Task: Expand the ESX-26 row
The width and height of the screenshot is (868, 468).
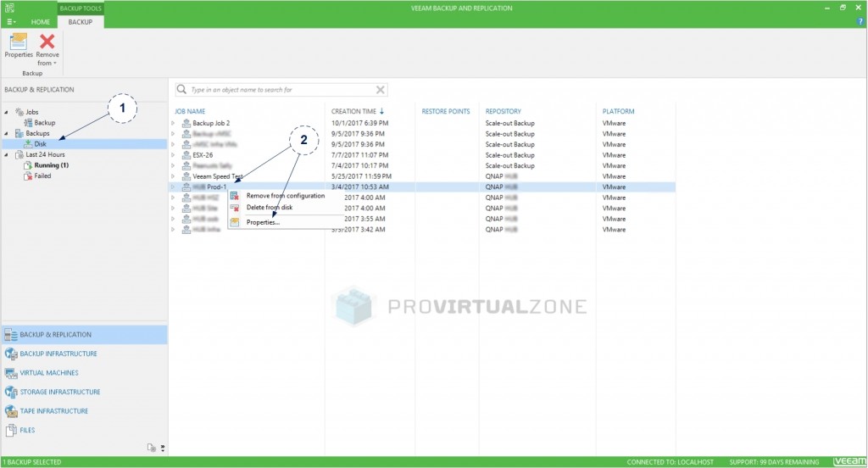Action: [173, 155]
